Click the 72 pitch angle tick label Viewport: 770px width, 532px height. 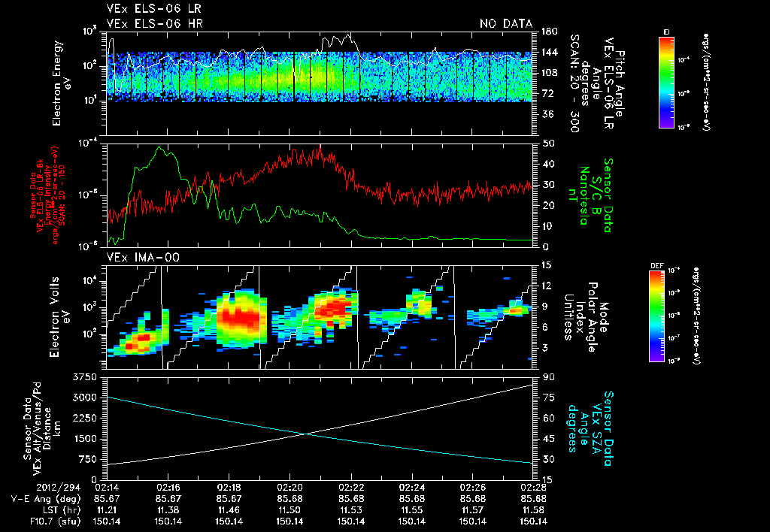point(547,93)
